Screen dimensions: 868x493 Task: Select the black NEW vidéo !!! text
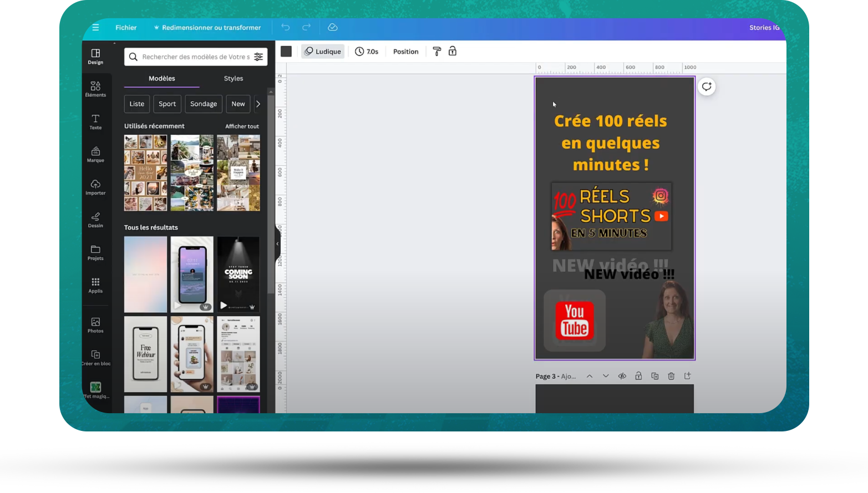coord(629,274)
